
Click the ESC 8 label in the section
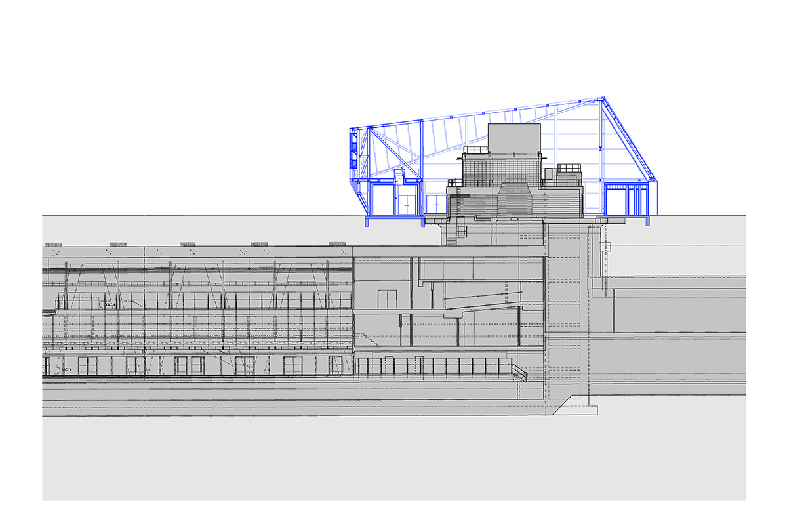point(110,305)
